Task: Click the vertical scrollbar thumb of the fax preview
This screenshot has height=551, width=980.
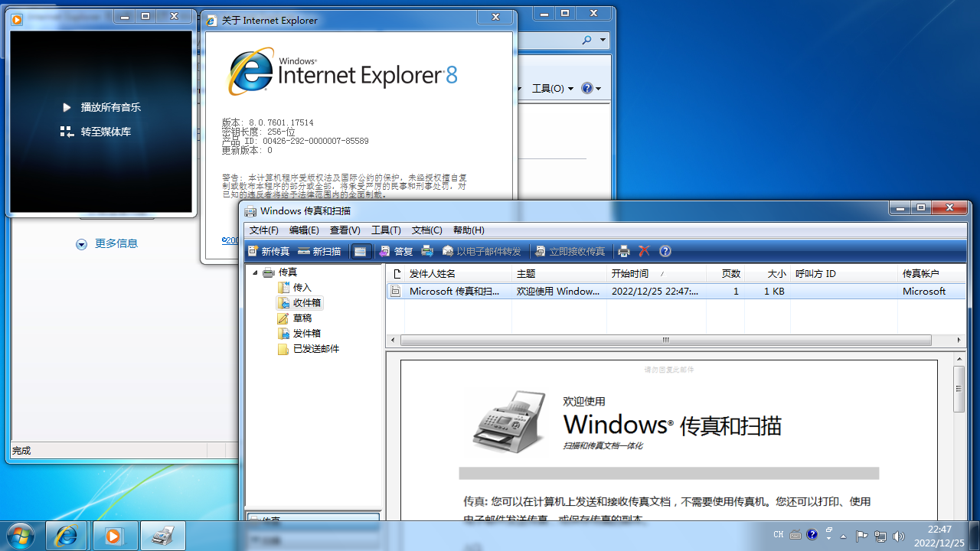Action: pyautogui.click(x=959, y=389)
